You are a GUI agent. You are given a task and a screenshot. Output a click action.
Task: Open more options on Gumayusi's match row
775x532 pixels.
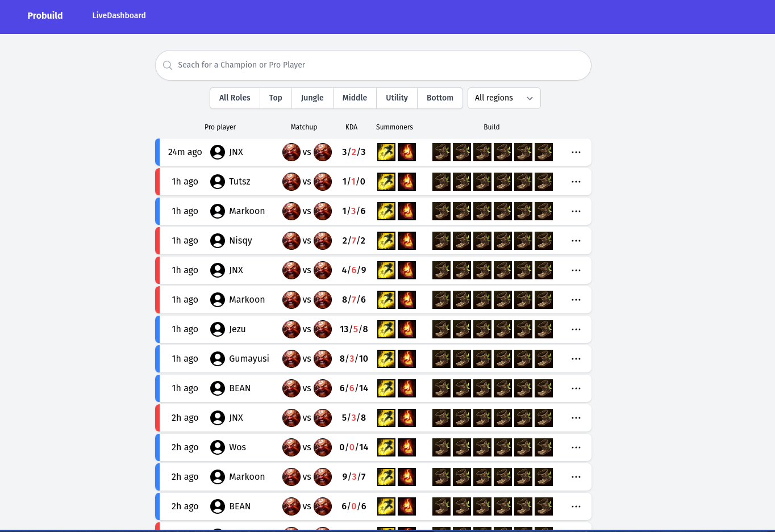576,359
